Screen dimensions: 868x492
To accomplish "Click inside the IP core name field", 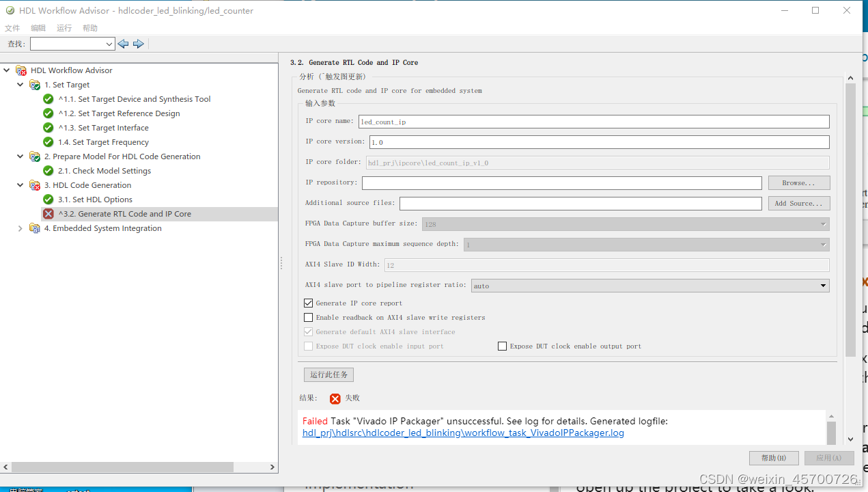I will pos(594,121).
